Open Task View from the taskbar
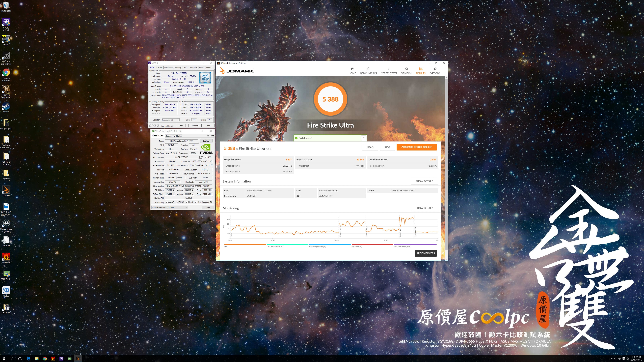 [20, 358]
